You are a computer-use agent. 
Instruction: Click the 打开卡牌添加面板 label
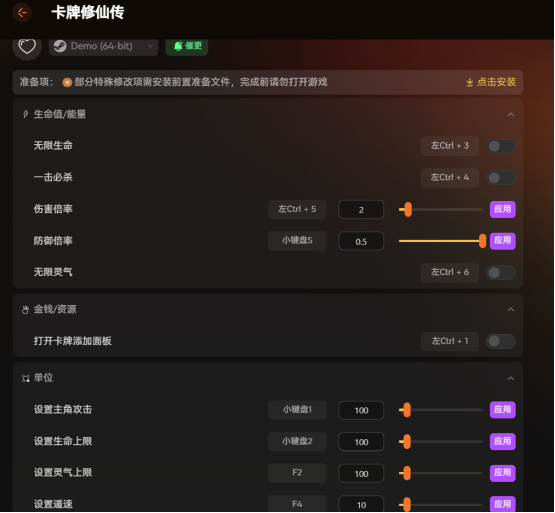[73, 341]
